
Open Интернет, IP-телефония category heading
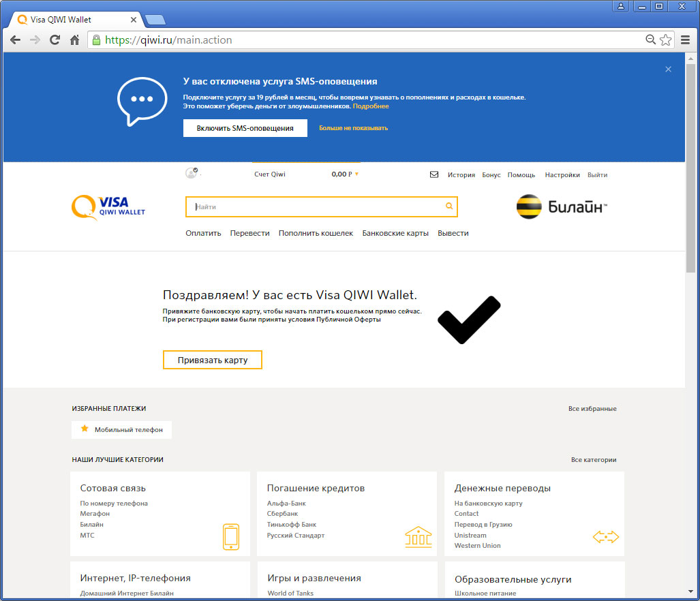[135, 578]
